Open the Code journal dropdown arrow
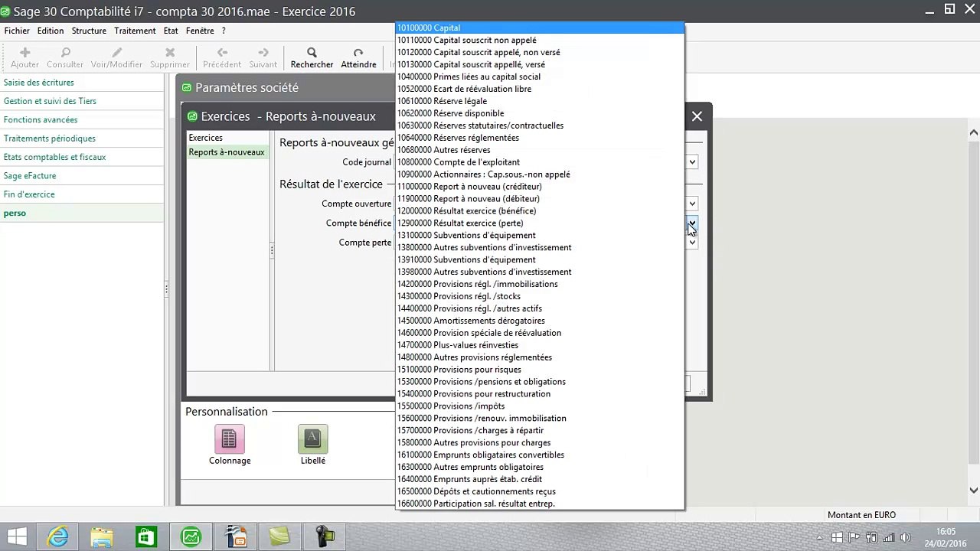The height and width of the screenshot is (551, 980). (x=691, y=162)
